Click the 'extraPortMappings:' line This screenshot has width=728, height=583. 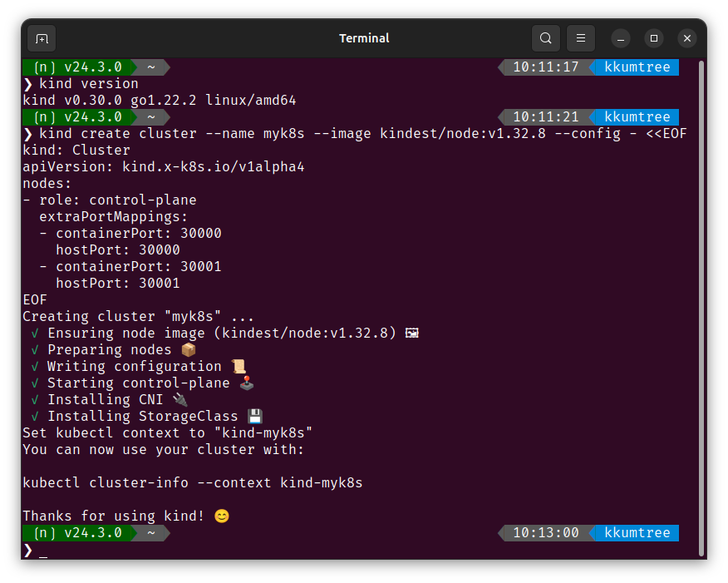(113, 217)
